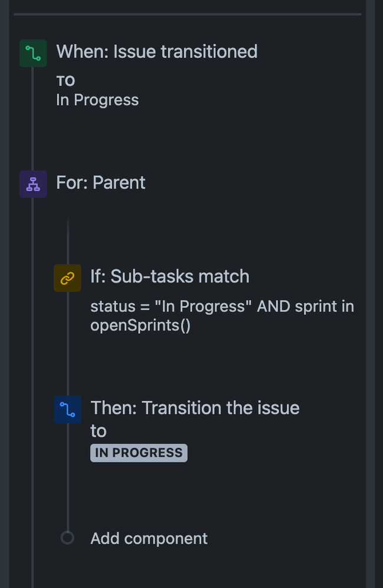Click the yellow Sub-tasks match link icon
The height and width of the screenshot is (588, 383).
[x=68, y=278]
